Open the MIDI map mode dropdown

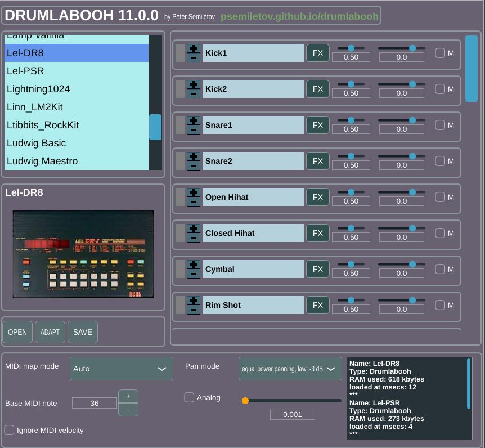(122, 369)
